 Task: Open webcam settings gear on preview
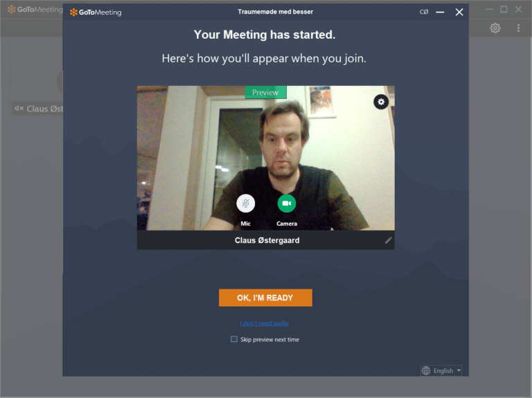381,102
